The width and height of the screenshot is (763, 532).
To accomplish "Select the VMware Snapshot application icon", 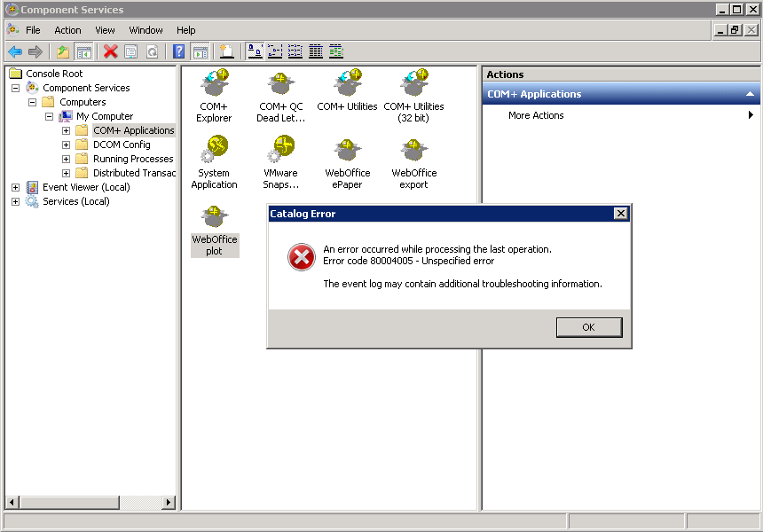I will (280, 152).
